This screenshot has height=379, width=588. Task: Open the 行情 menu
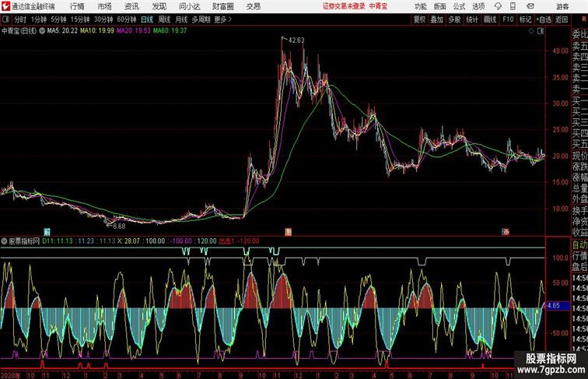click(x=77, y=6)
